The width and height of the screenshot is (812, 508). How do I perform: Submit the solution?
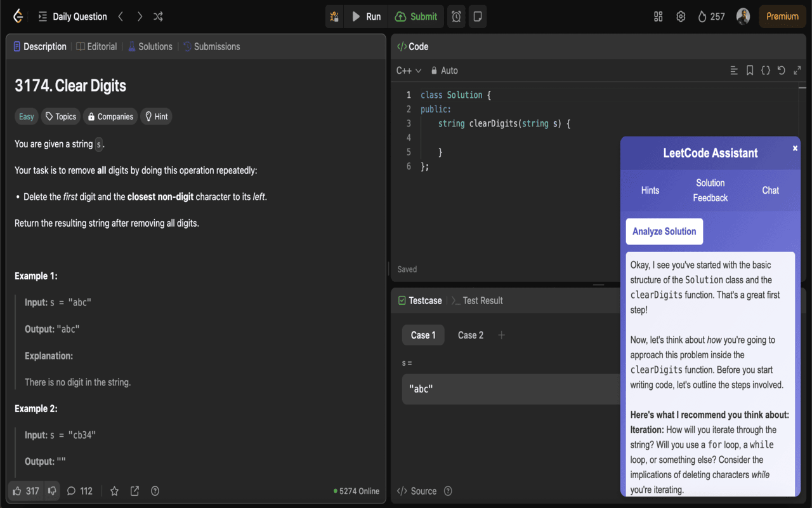[x=416, y=16]
